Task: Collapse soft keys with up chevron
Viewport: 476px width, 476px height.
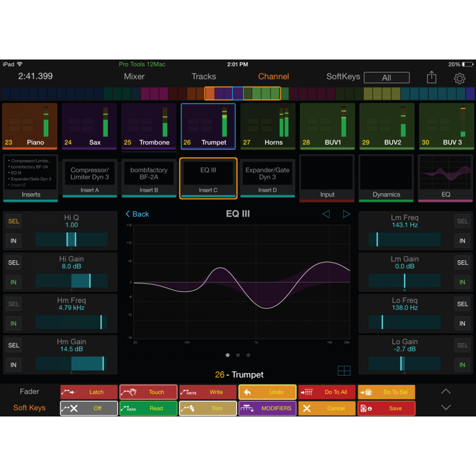Action: (446, 392)
